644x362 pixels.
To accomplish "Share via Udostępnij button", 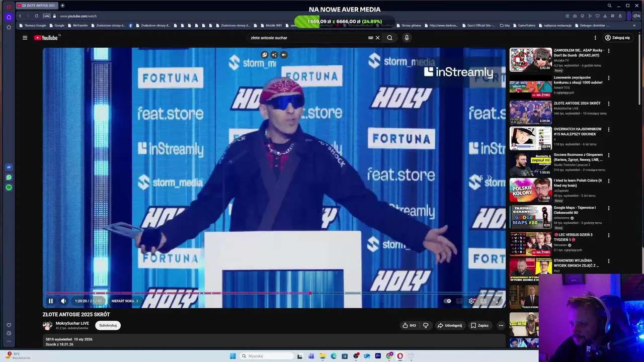I will (x=449, y=325).
